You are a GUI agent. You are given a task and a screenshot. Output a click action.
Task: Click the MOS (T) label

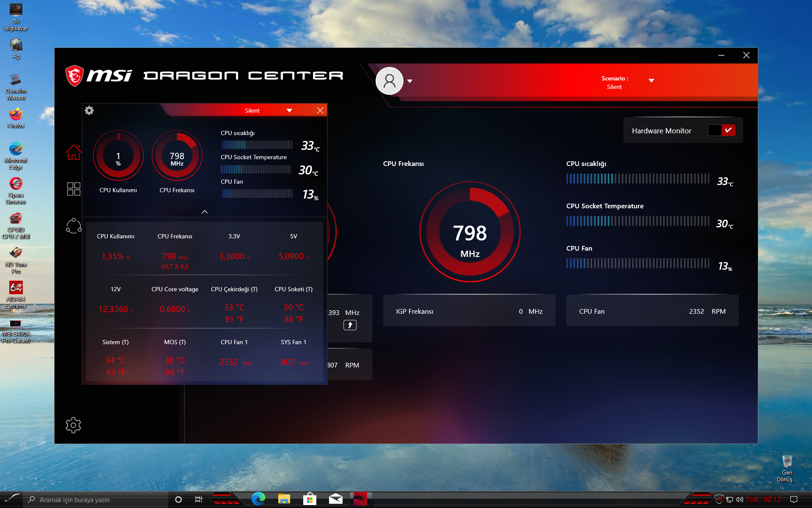click(x=175, y=342)
